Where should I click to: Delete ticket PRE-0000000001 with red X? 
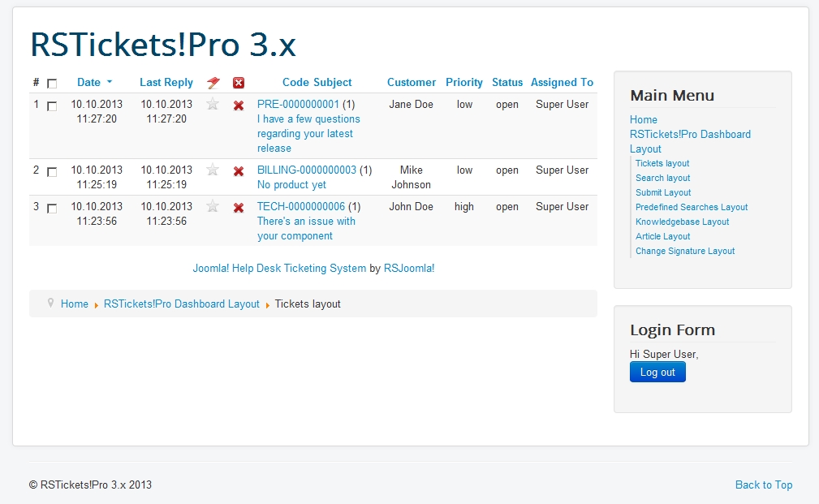(x=239, y=106)
